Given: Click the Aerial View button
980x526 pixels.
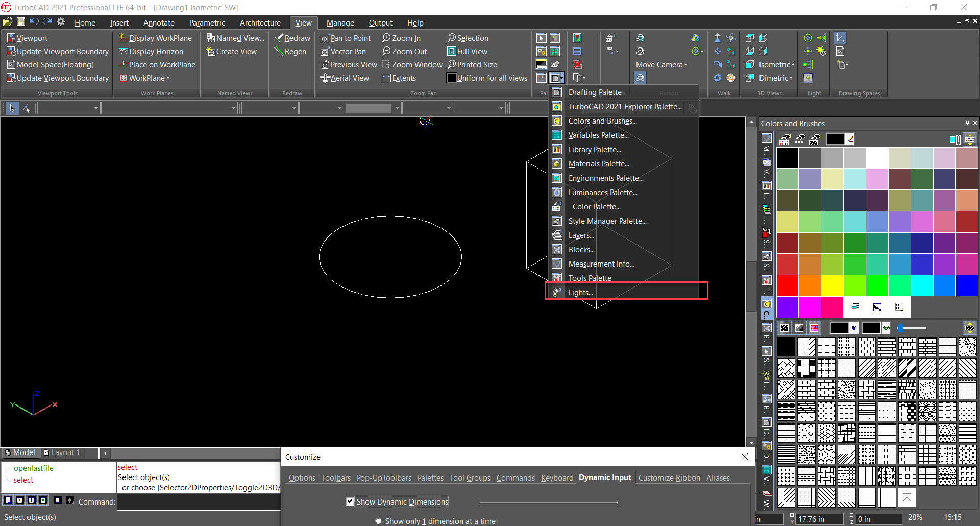Looking at the screenshot, I should pyautogui.click(x=345, y=78).
